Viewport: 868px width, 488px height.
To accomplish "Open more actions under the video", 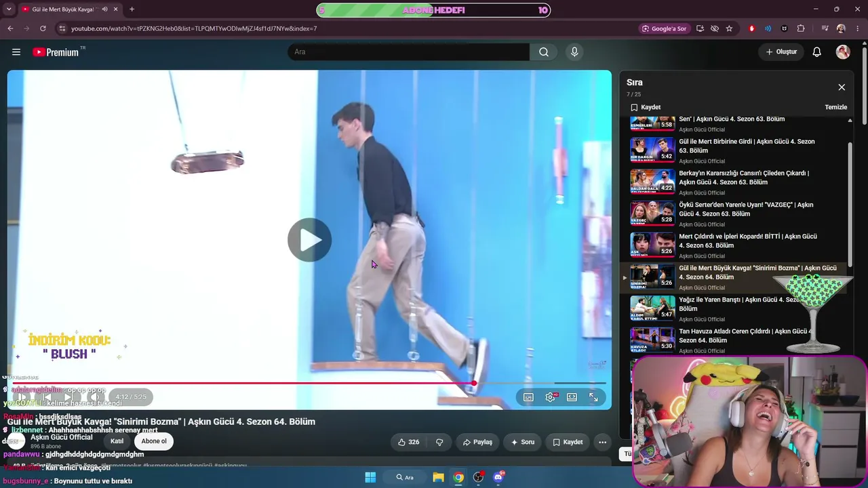I will [x=602, y=442].
